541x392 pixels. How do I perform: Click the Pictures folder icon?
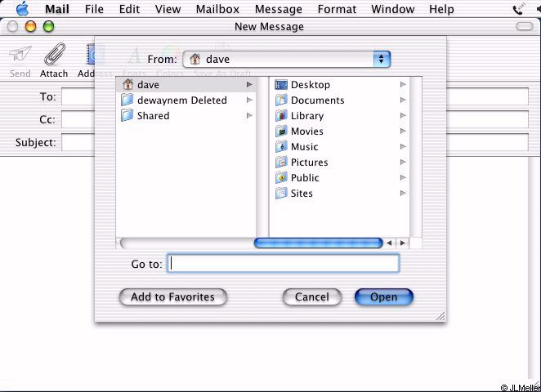click(x=281, y=162)
